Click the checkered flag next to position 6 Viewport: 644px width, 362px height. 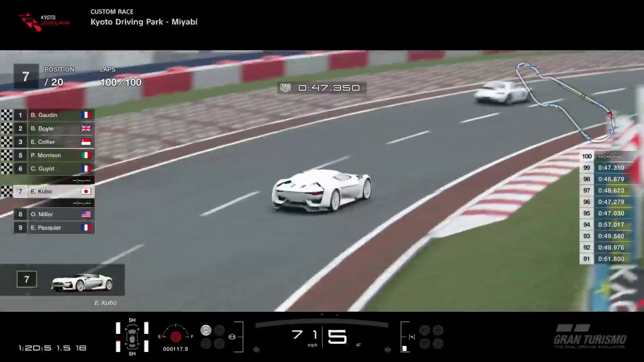[7, 168]
